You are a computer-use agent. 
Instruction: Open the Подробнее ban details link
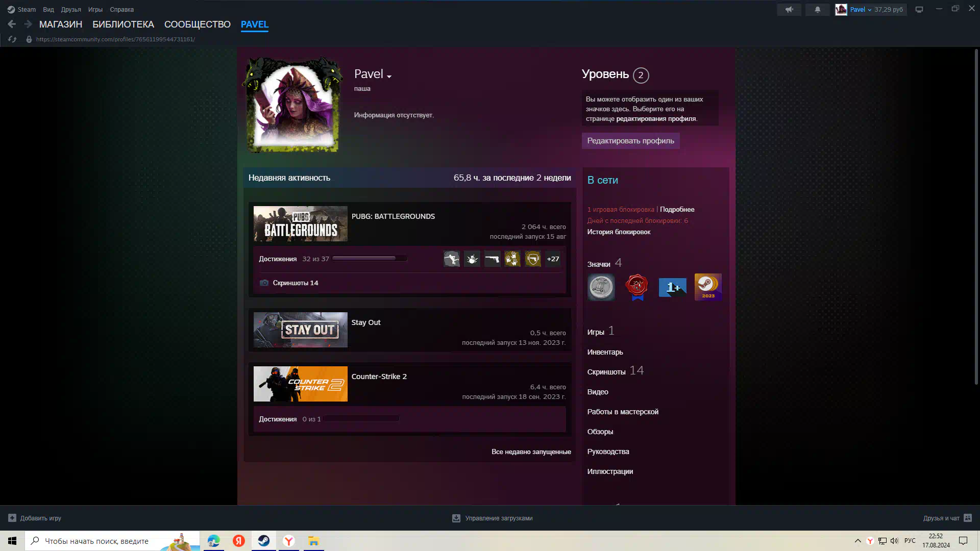[677, 209]
